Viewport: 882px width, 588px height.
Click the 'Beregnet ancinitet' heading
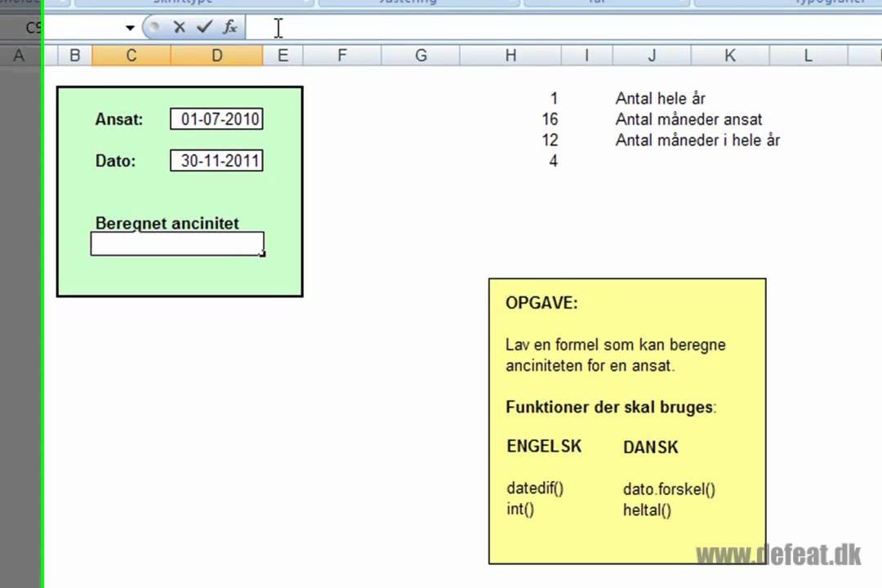pos(167,224)
